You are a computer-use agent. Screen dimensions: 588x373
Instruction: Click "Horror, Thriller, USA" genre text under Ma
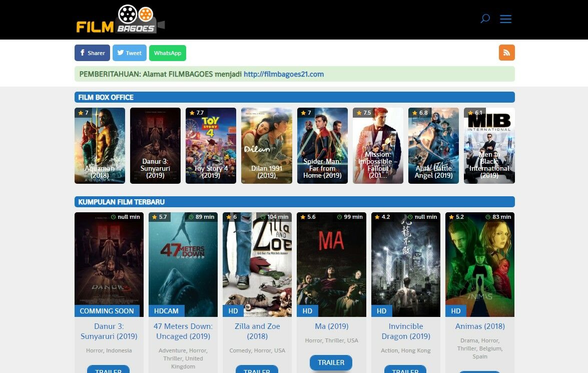pos(331,341)
